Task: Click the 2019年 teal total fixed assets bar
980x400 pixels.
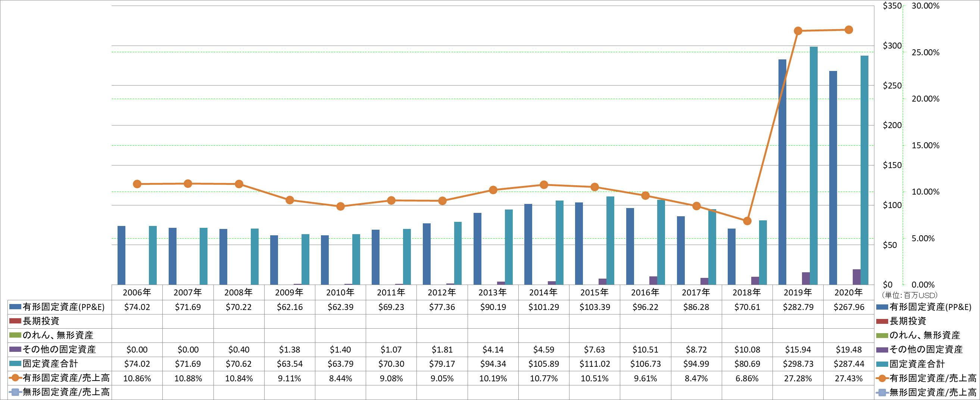Action: click(813, 165)
